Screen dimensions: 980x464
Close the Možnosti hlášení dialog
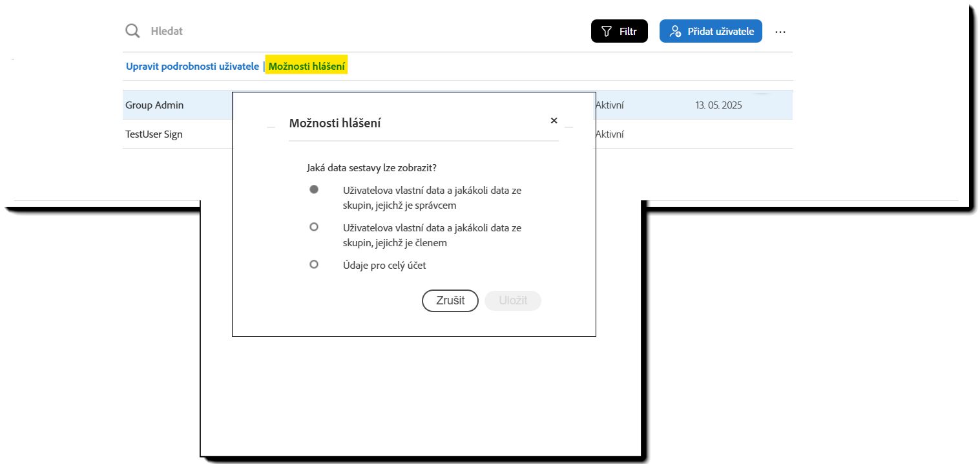pyautogui.click(x=554, y=121)
